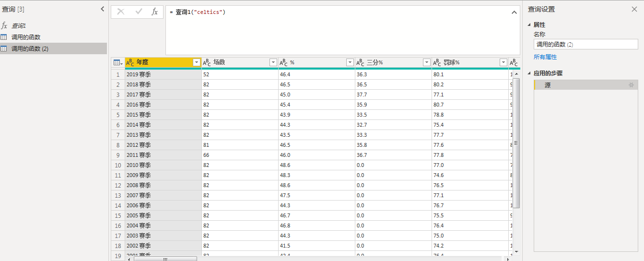Click the fx icon beside 查询1
This screenshot has width=644, height=261.
pos(4,25)
